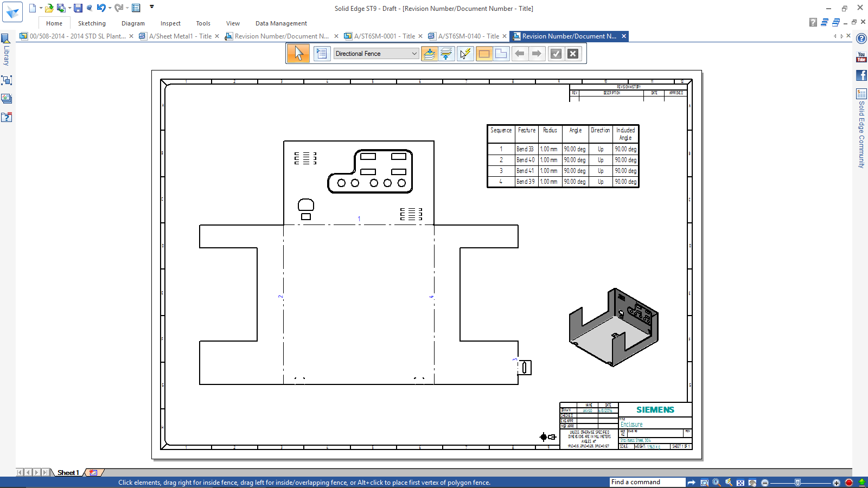Click the green checkmark accept button
Screen dimensions: 868x488
[x=556, y=53]
